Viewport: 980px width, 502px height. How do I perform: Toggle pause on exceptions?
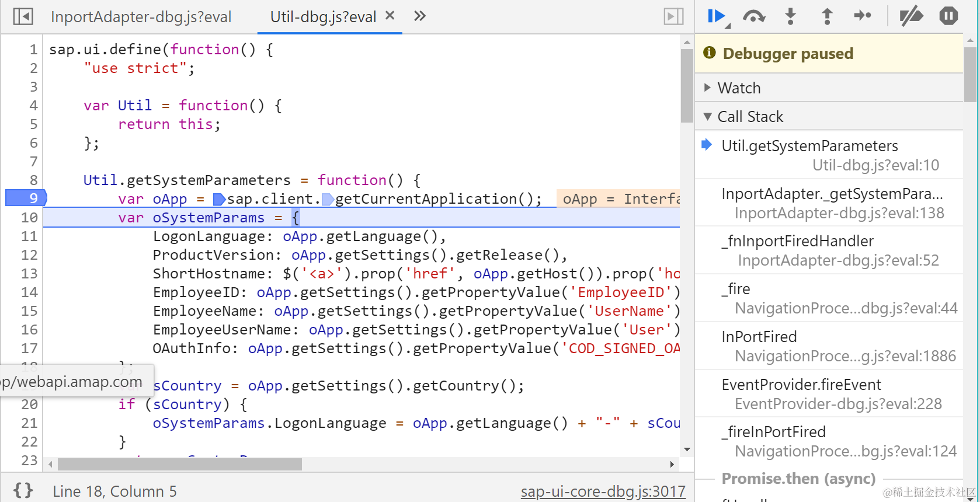[x=948, y=16]
